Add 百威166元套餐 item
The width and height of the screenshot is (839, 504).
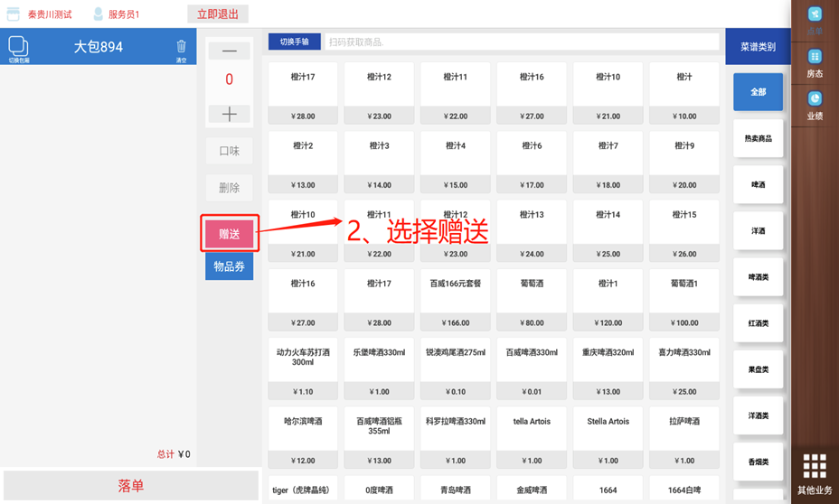point(456,300)
